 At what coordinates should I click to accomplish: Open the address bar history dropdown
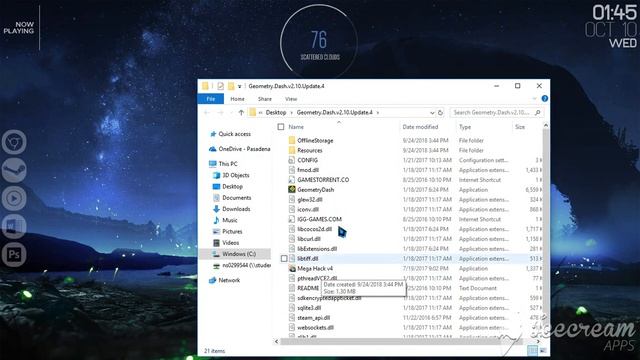click(x=432, y=113)
